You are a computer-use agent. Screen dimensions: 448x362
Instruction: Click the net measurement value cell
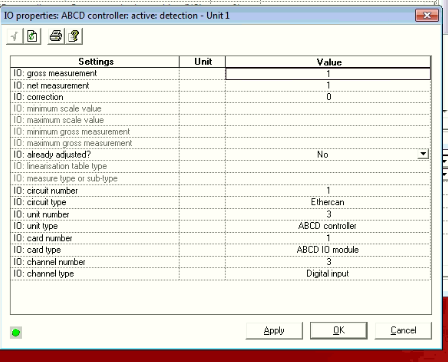point(328,86)
